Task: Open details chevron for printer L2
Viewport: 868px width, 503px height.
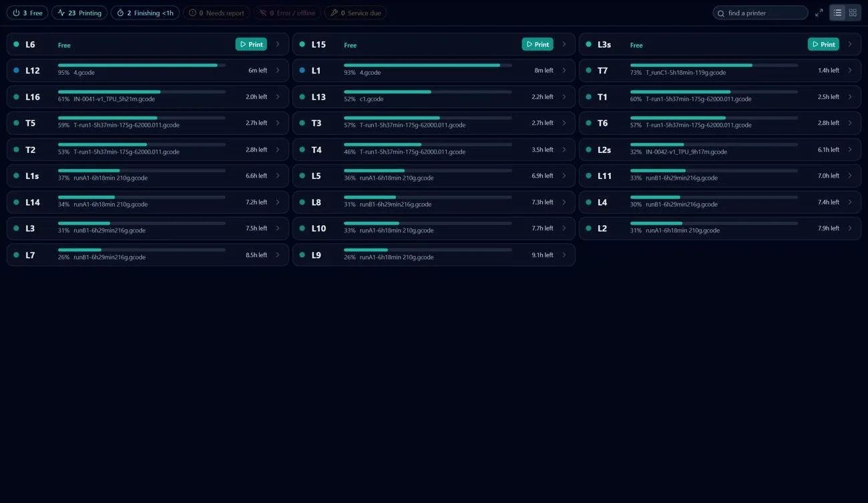Action: click(850, 228)
